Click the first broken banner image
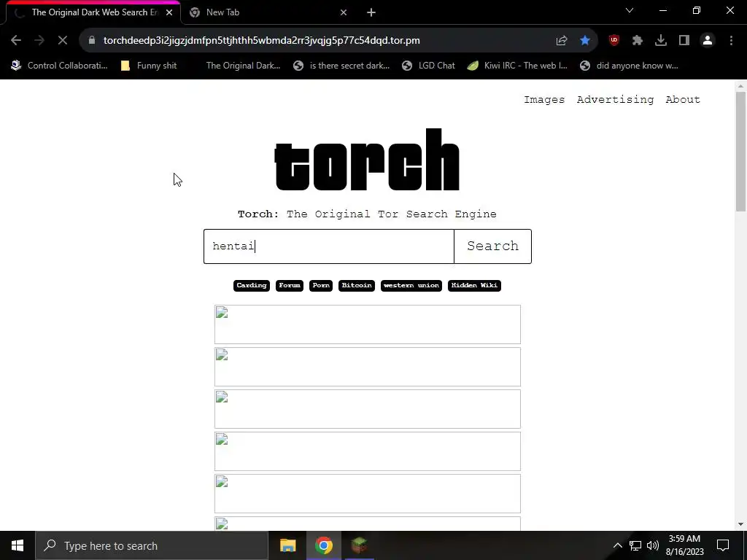Screen dimensions: 747x560 [x=368, y=324]
